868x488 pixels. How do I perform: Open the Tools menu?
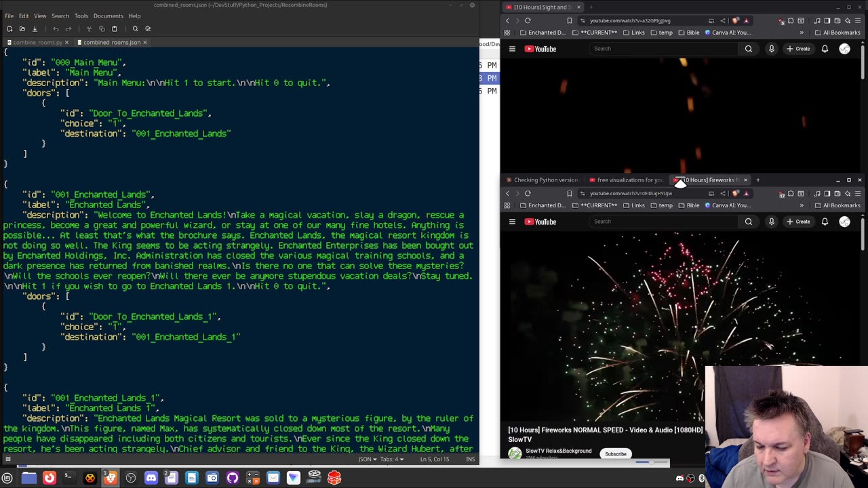(x=81, y=16)
